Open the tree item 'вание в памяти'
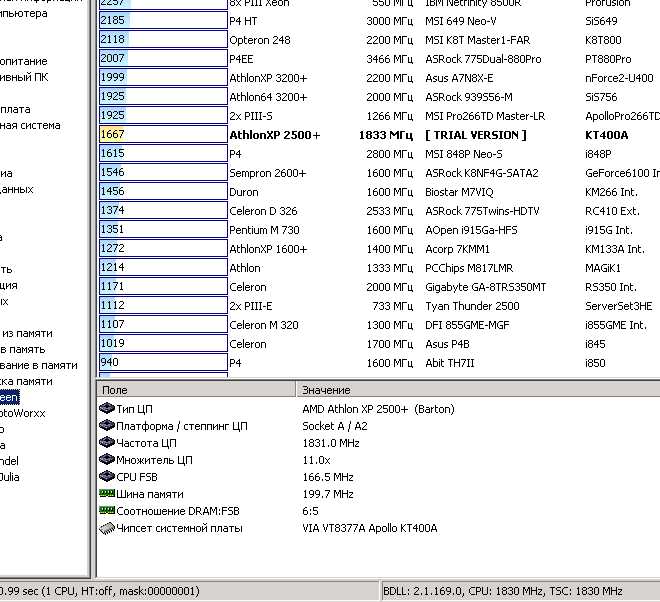 [x=39, y=365]
